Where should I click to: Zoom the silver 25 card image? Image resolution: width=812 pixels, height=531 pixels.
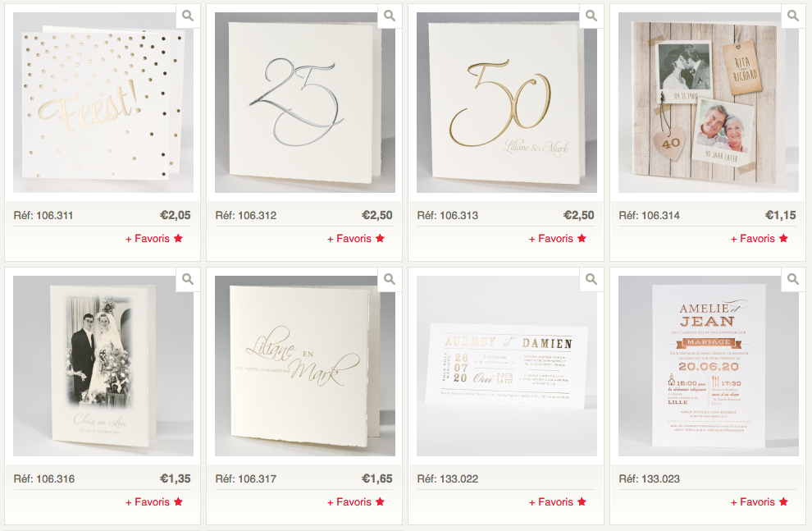click(x=390, y=16)
